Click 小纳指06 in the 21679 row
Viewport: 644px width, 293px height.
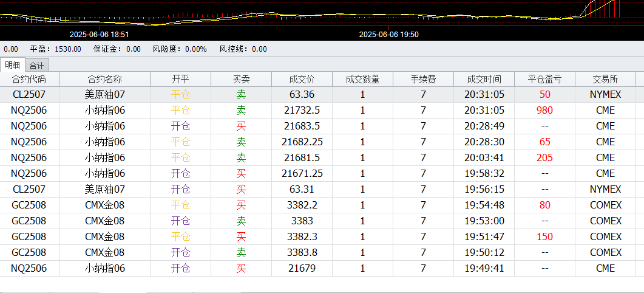pos(105,268)
